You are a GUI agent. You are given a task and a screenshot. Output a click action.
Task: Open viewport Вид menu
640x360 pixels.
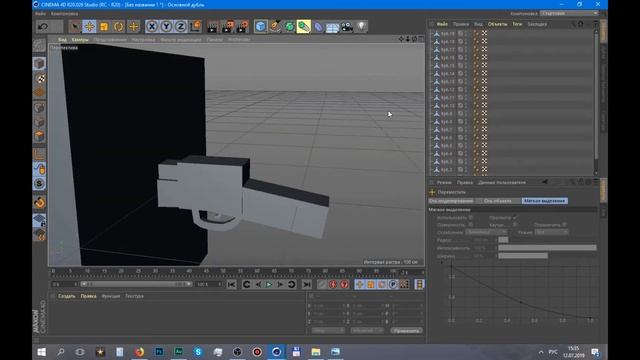[62, 40]
